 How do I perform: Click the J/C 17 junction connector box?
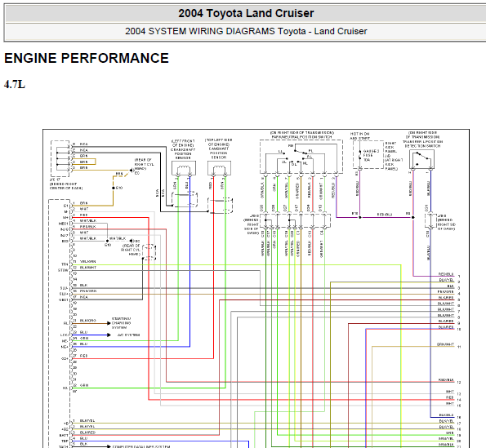click(x=60, y=159)
